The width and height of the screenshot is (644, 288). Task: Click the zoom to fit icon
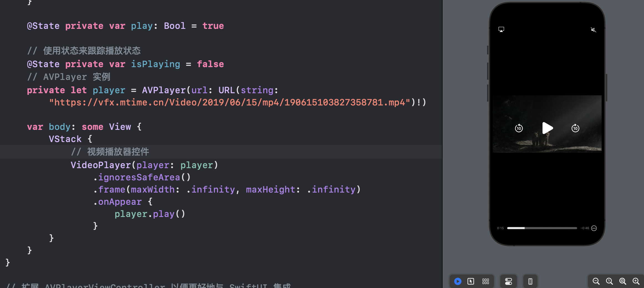coord(623,281)
